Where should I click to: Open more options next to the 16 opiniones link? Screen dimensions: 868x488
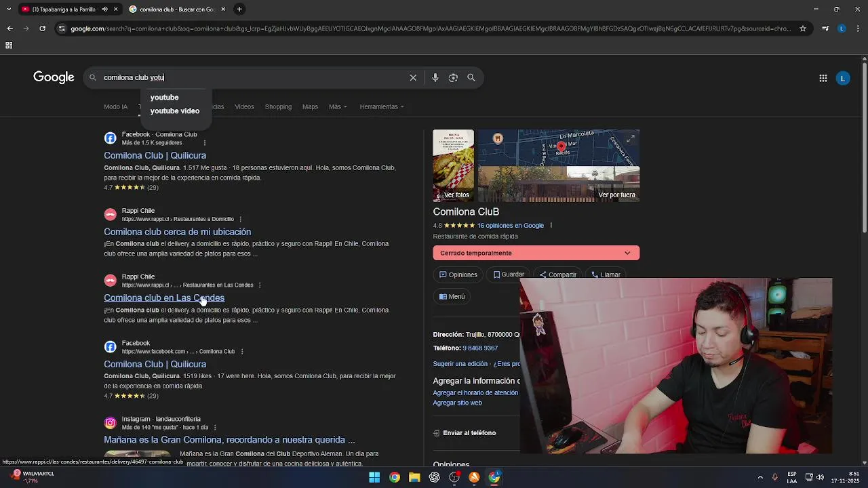(x=551, y=226)
